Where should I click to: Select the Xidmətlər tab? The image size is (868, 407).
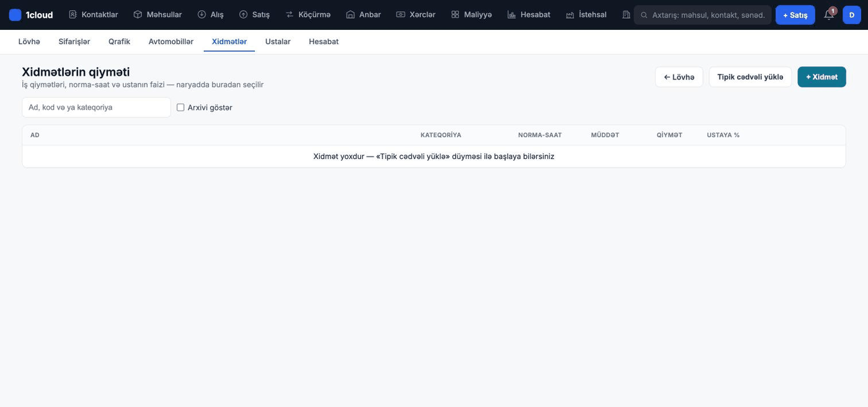coord(229,42)
